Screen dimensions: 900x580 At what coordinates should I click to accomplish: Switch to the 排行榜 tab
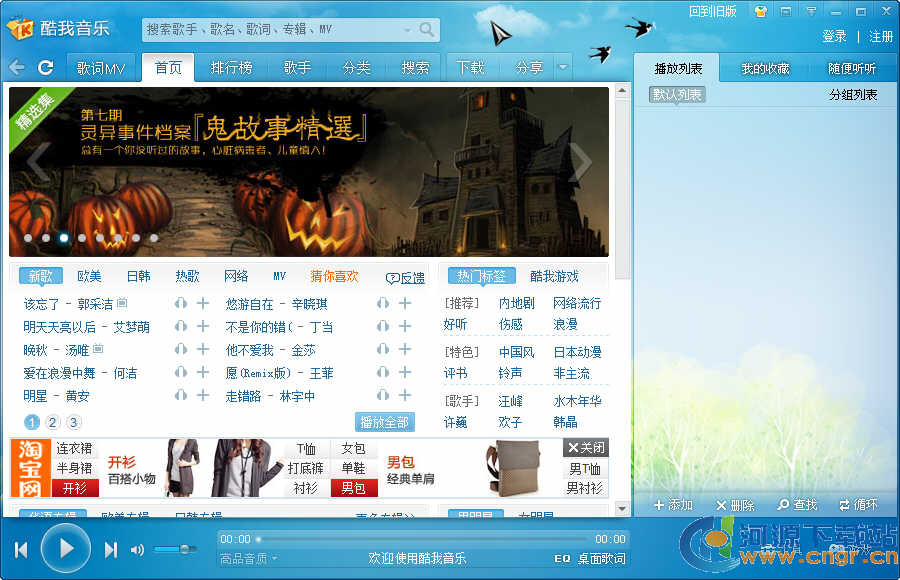[231, 68]
